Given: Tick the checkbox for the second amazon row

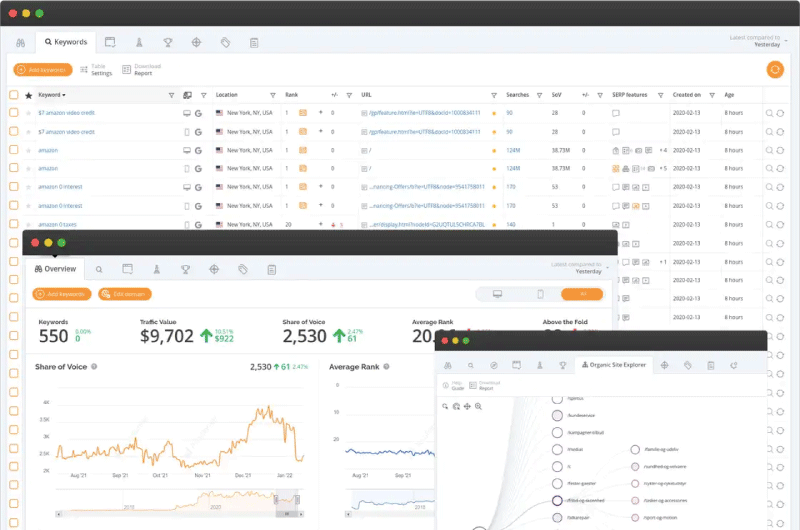Looking at the screenshot, I should pyautogui.click(x=14, y=168).
